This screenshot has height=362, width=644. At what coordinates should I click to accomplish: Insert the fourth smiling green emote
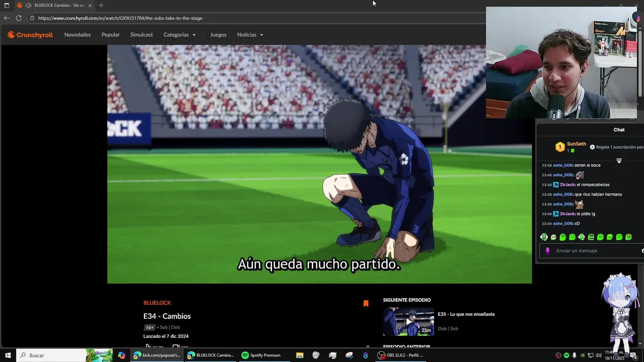click(x=572, y=237)
